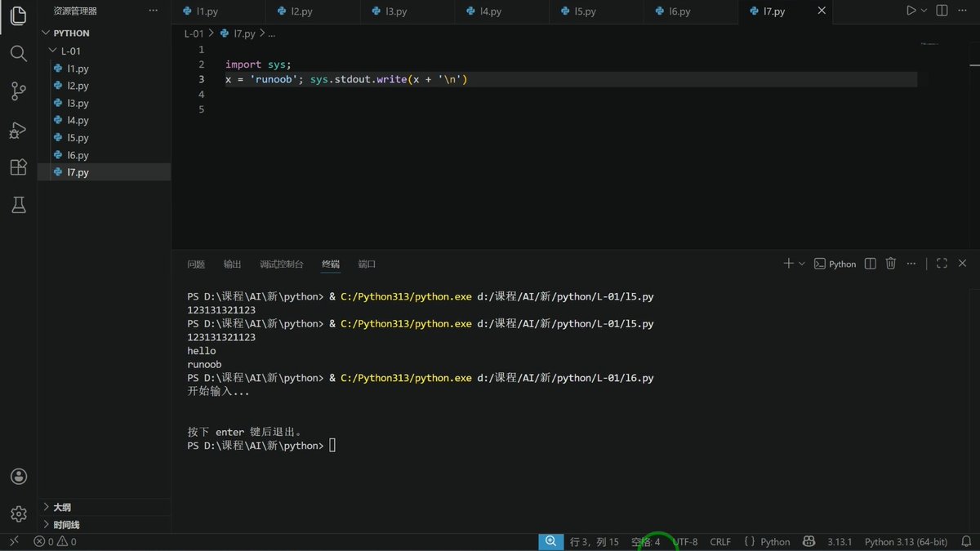Select Python 3.13 (64-bit) interpreter

point(906,542)
